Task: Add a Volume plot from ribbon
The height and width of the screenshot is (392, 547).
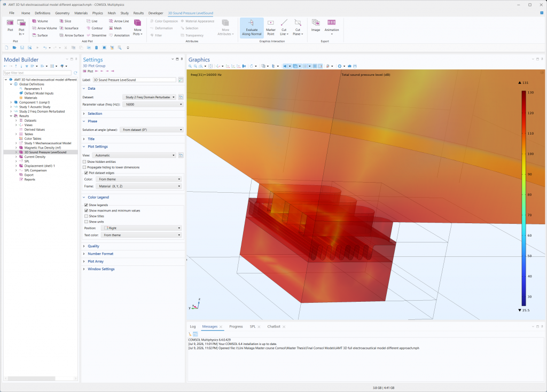Action: tap(40, 21)
